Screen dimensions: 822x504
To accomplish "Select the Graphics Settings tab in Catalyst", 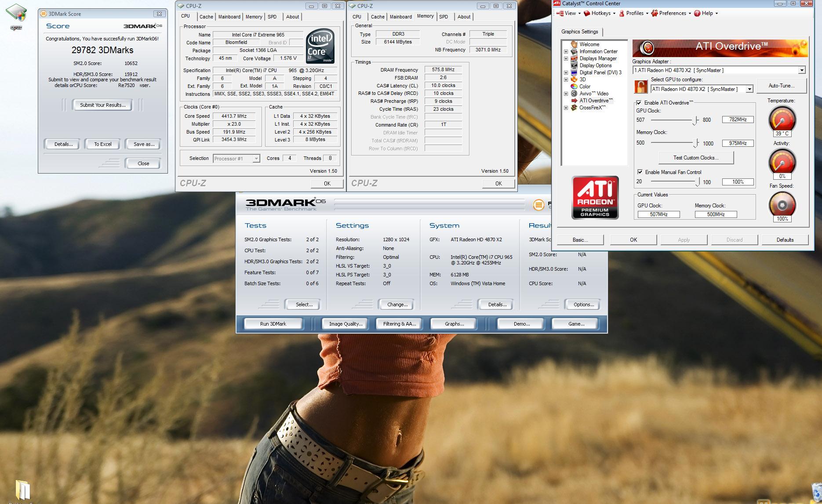I will (580, 32).
